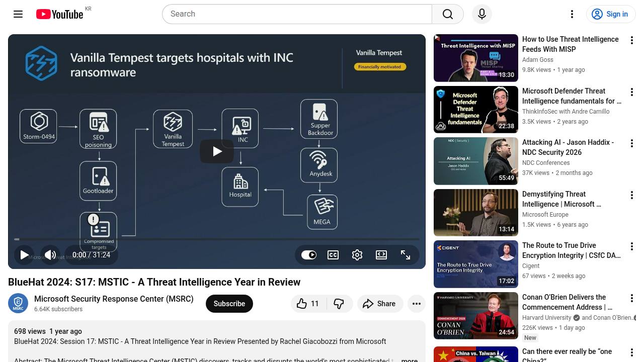Click the 6.64K subscribers text
Screen dimensions: 644x362
58,309
